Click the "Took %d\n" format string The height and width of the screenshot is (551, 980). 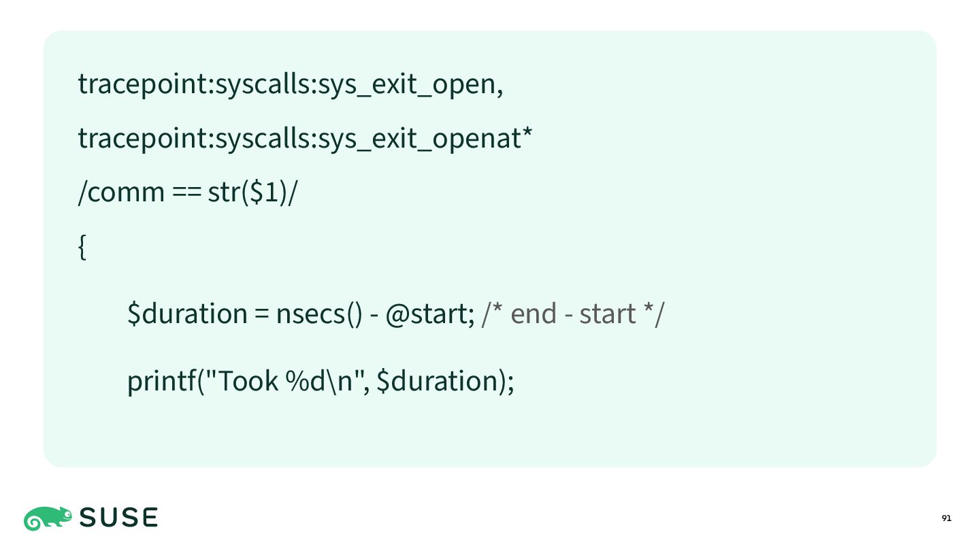click(x=287, y=380)
